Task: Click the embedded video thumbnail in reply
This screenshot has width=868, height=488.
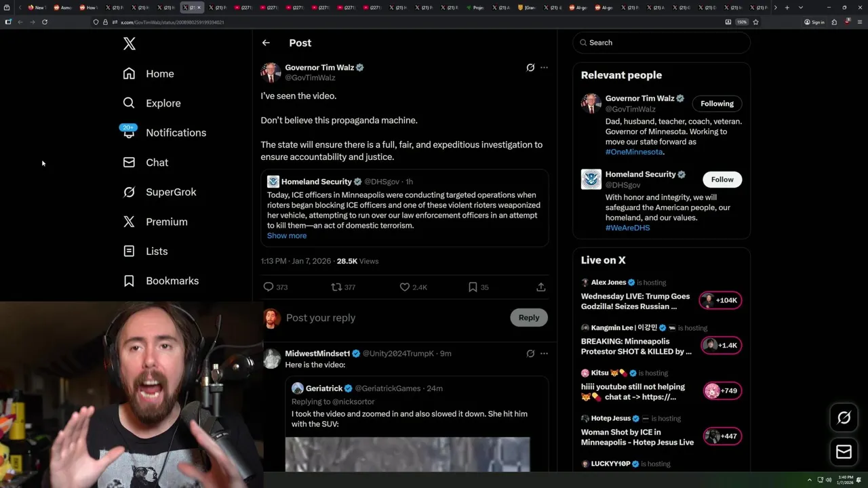Action: (x=407, y=454)
